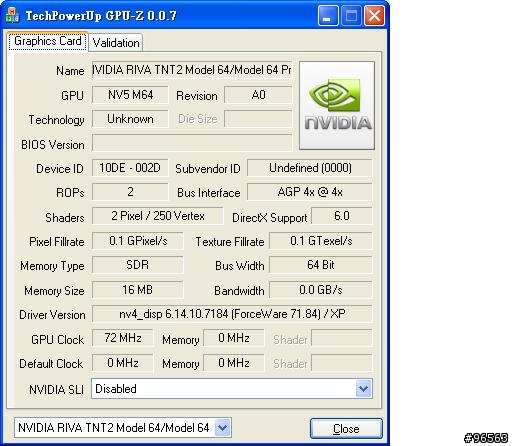Click the "Bus Interface" label

209,193
